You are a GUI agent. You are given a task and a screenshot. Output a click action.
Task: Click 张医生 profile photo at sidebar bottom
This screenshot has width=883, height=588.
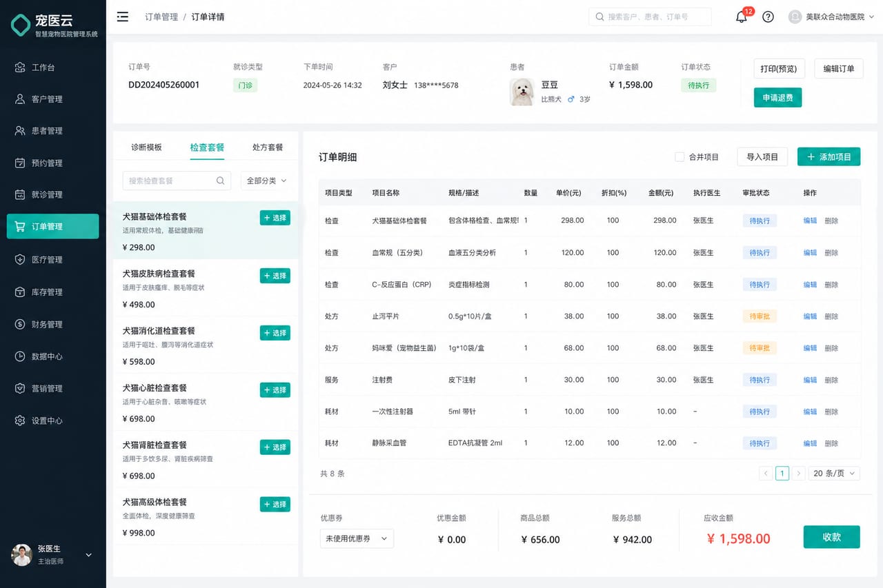point(22,555)
